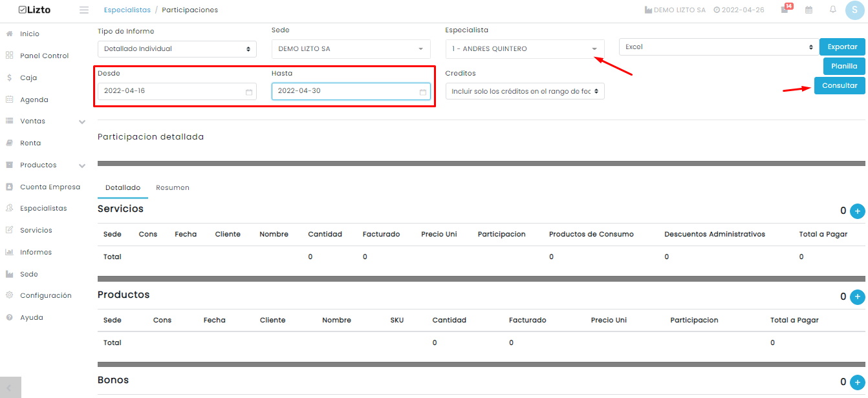Click the plus icon beside Bonos

point(857,382)
